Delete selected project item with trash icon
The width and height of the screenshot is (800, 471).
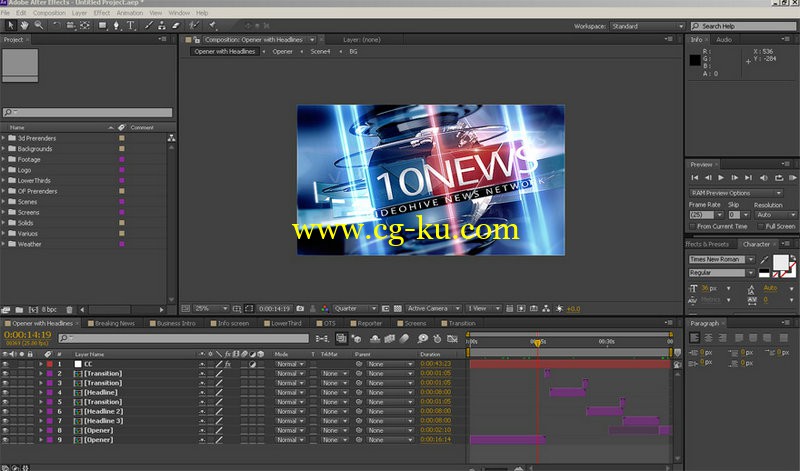coord(69,310)
